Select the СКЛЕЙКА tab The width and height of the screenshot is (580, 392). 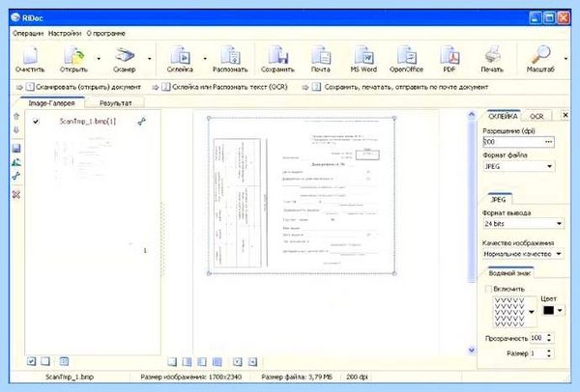tap(503, 116)
